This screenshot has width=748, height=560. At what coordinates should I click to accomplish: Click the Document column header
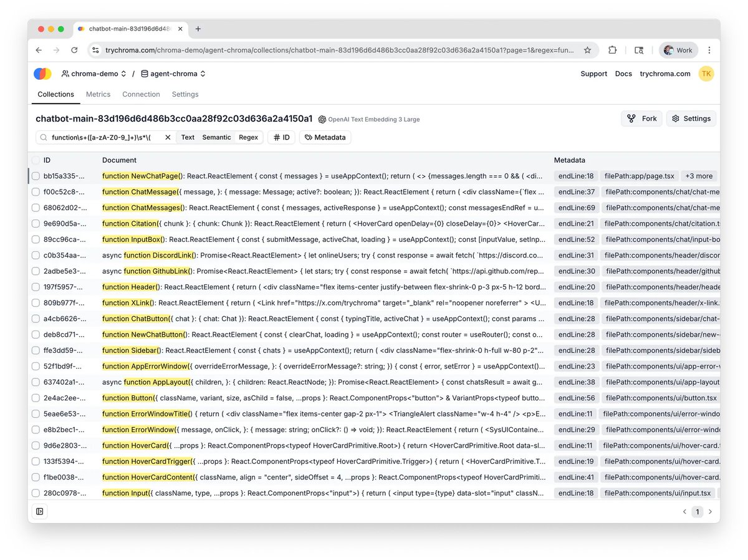(119, 160)
